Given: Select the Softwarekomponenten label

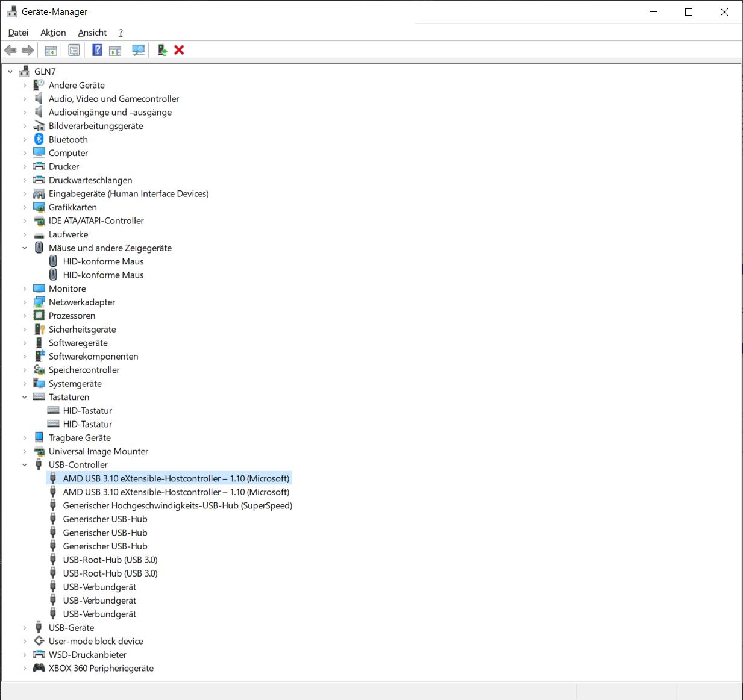Looking at the screenshot, I should [93, 357].
